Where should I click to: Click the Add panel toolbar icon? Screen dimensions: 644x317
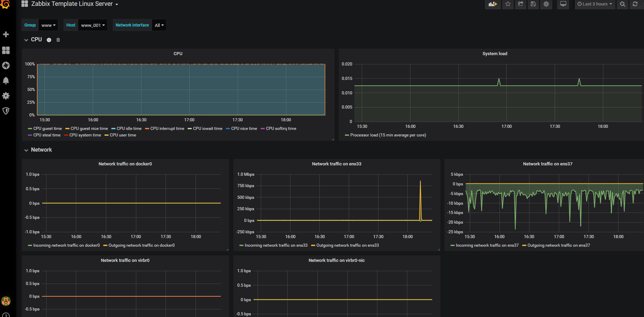(493, 4)
